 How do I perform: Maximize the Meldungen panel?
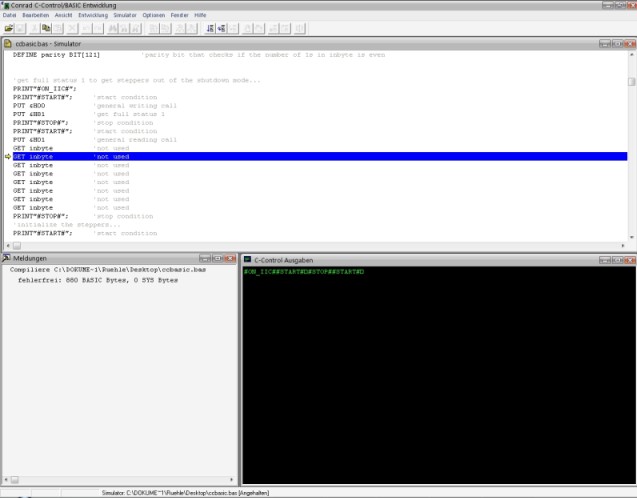point(218,258)
